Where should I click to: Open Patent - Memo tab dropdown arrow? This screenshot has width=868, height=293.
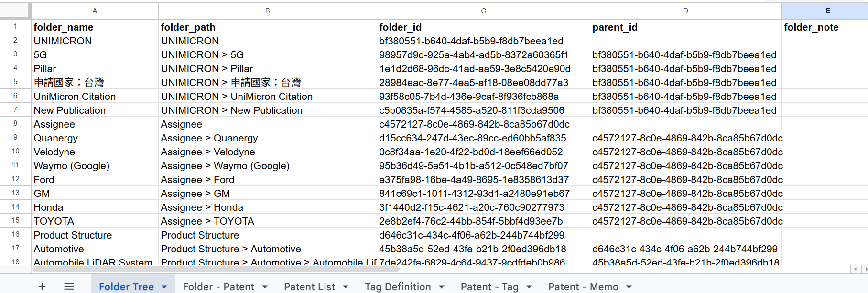coord(629,287)
